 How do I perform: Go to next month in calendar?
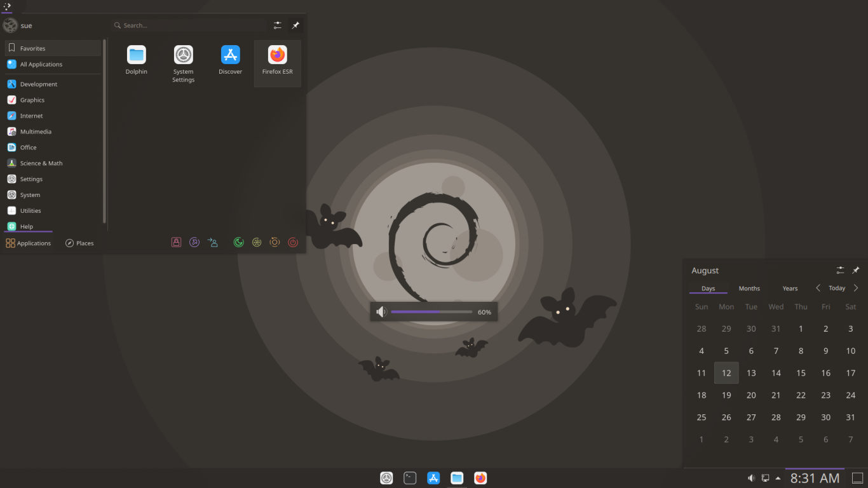856,288
